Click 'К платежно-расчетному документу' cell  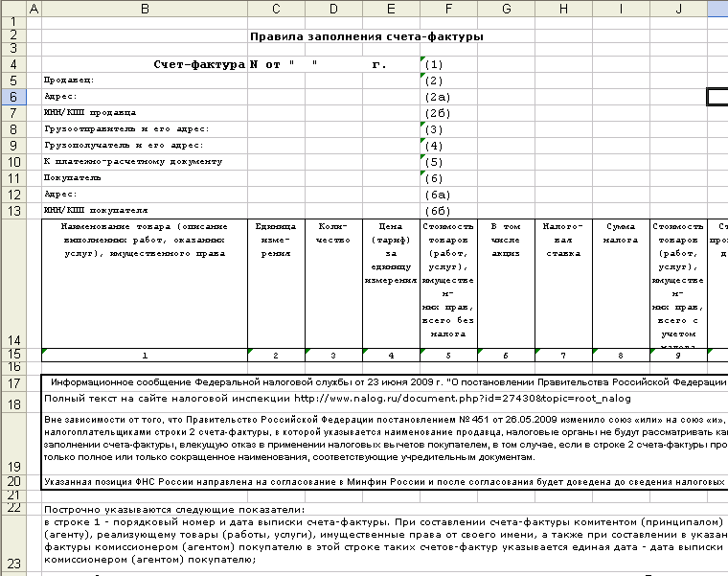[145, 162]
